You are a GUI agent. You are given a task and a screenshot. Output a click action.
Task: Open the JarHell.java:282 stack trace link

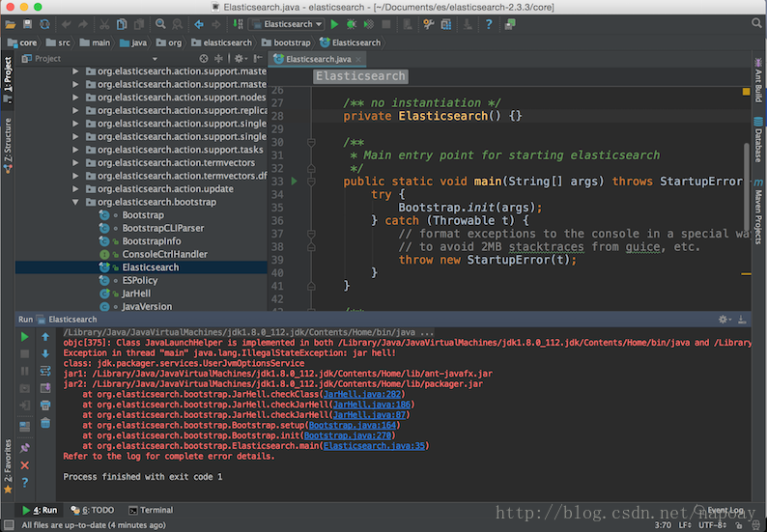click(x=362, y=394)
